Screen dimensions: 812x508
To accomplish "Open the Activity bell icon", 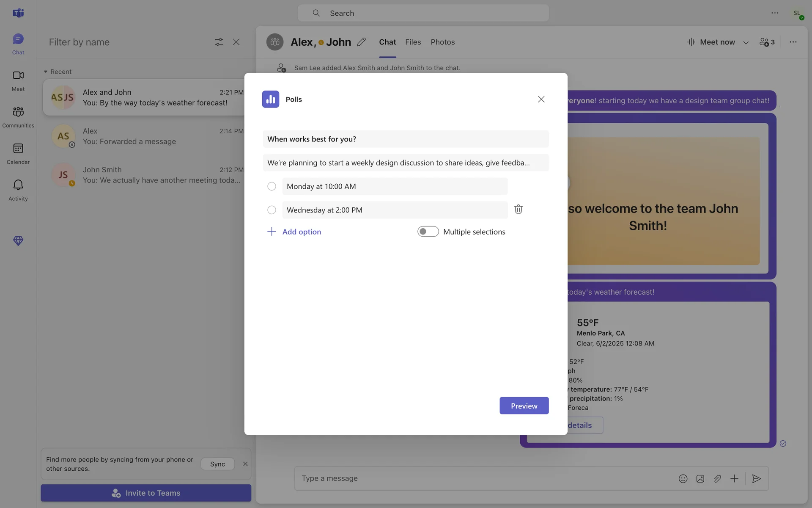I will pos(18,185).
